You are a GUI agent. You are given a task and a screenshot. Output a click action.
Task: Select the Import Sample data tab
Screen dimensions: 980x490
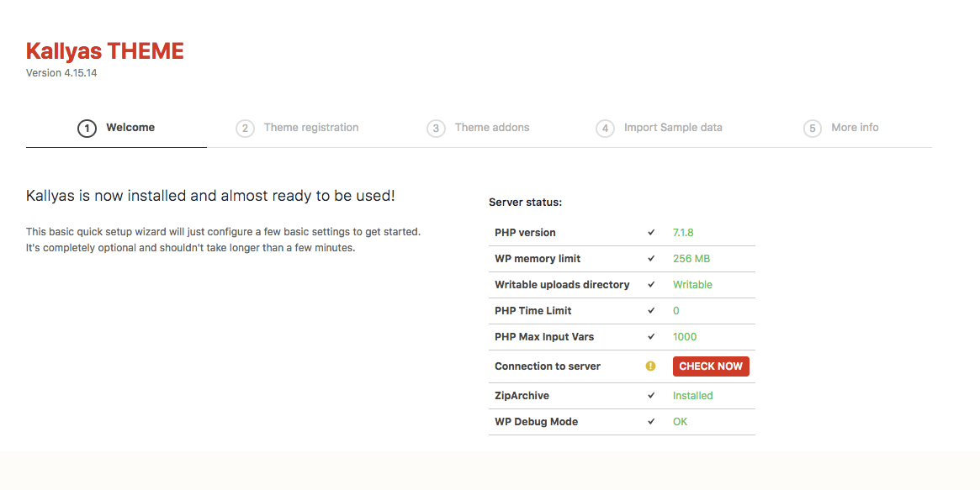pos(660,129)
